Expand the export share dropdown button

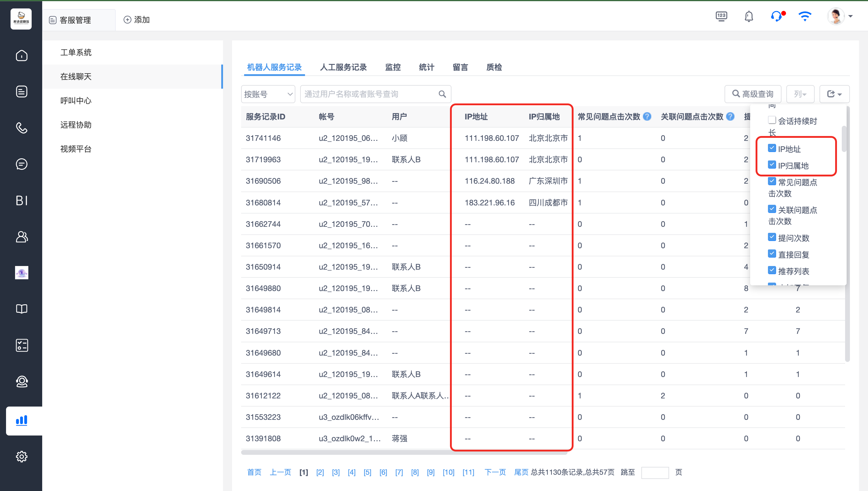[x=834, y=94]
